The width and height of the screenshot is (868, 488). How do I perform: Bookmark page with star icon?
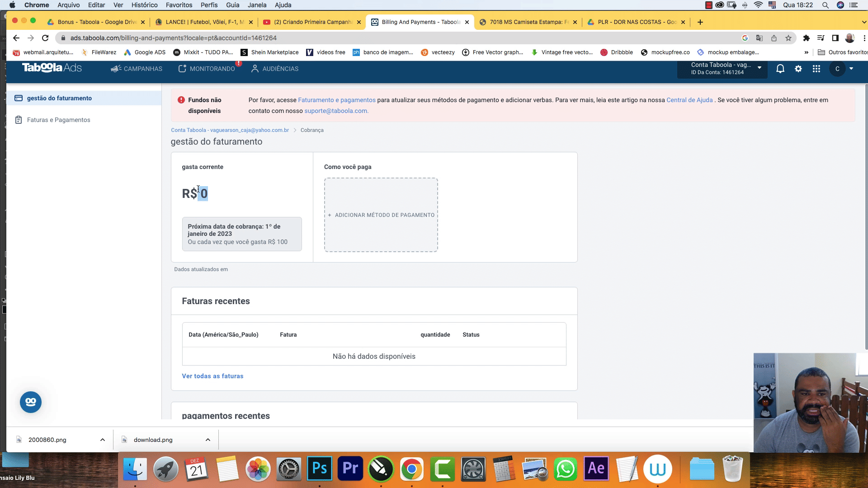788,38
